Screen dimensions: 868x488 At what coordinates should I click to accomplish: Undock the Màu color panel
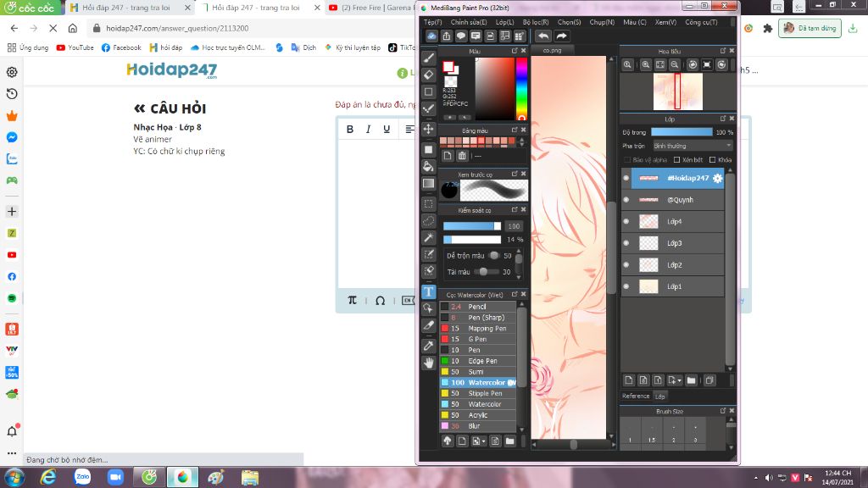tap(515, 51)
